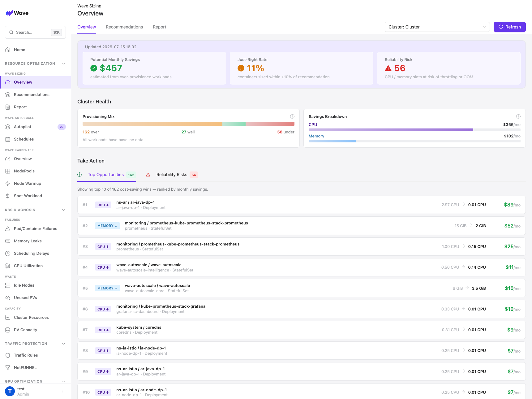This screenshot has width=532, height=399.
Task: Open opportunity #2 prometheus memory row
Action: 301,226
